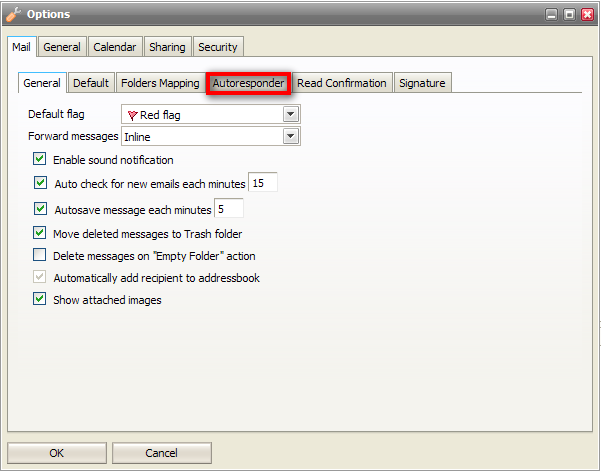This screenshot has width=601, height=471.
Task: Switch to the Calendar tab
Action: pyautogui.click(x=115, y=47)
